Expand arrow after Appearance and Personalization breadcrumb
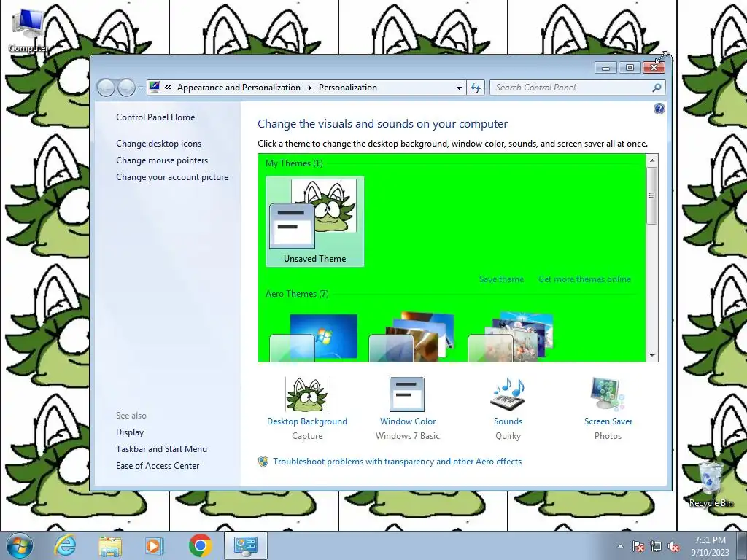The width and height of the screenshot is (747, 560). point(309,87)
